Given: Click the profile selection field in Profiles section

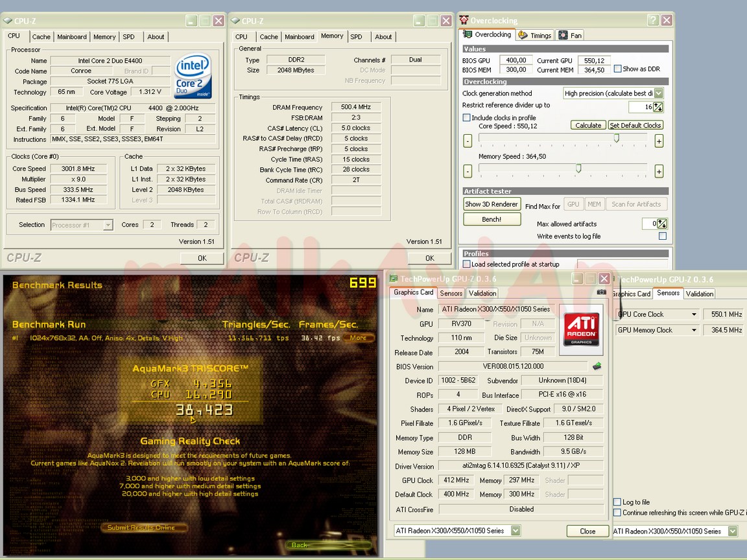Looking at the screenshot, I should coord(622,264).
